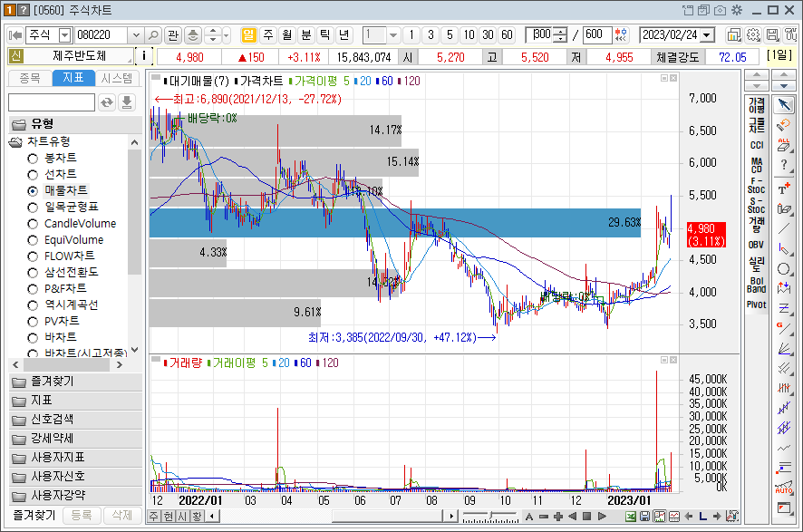803x532 pixels.
Task: Click the AUTO trendline tool icon
Action: point(784,487)
